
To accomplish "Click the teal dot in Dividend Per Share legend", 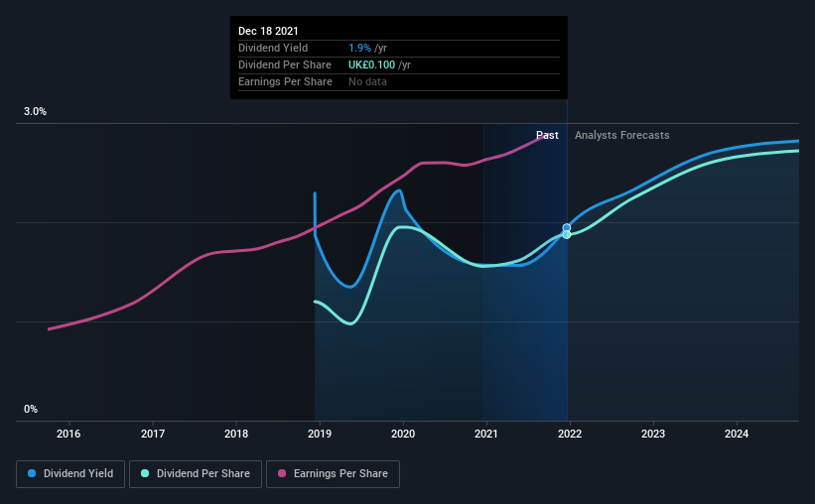I will [145, 473].
